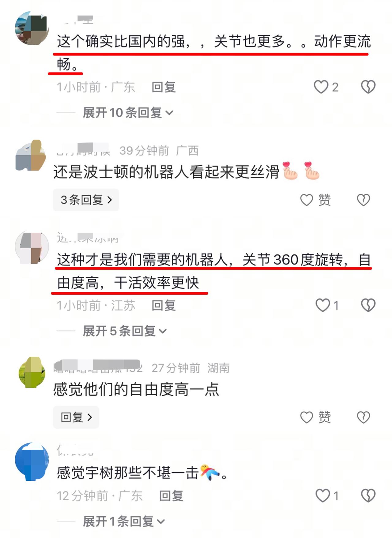Like the Hunan comment about freedom degrees
Viewport: 392px width, 538px height.
click(307, 417)
